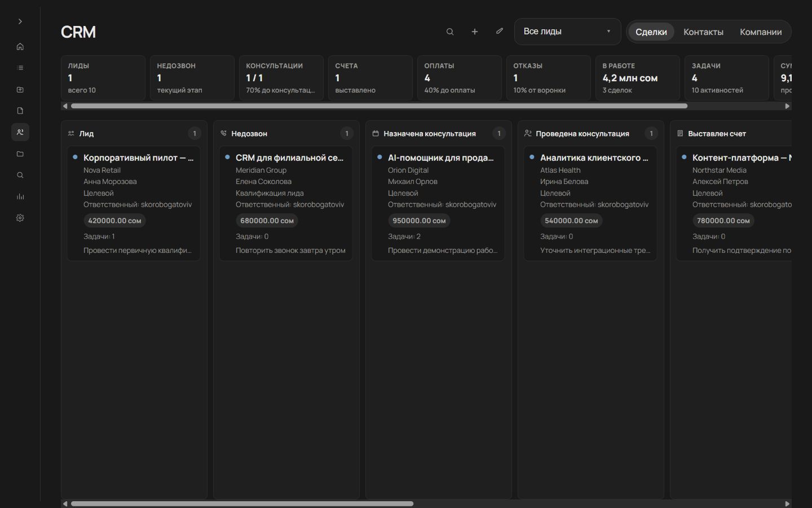Click the search icon in the CRM header
This screenshot has height=508, width=812.
point(450,32)
